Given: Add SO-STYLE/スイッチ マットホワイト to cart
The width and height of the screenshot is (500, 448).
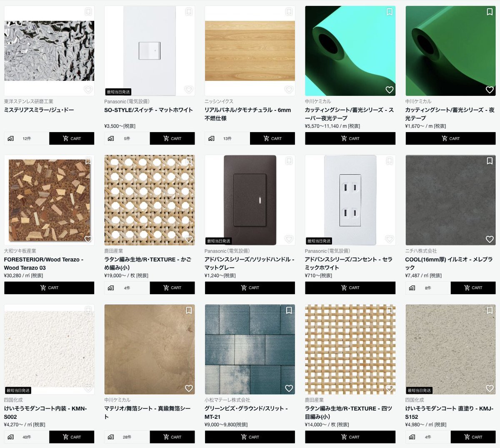Looking at the screenshot, I should point(172,138).
